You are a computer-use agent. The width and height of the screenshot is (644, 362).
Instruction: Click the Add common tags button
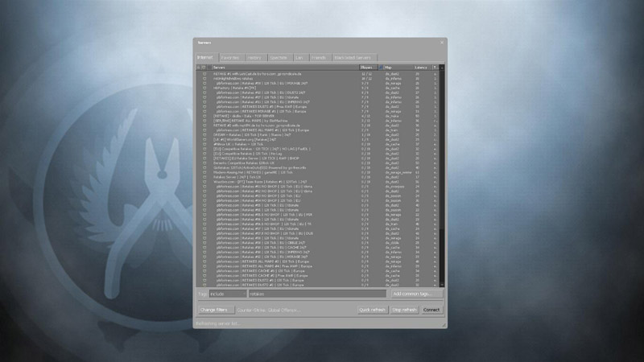point(416,294)
